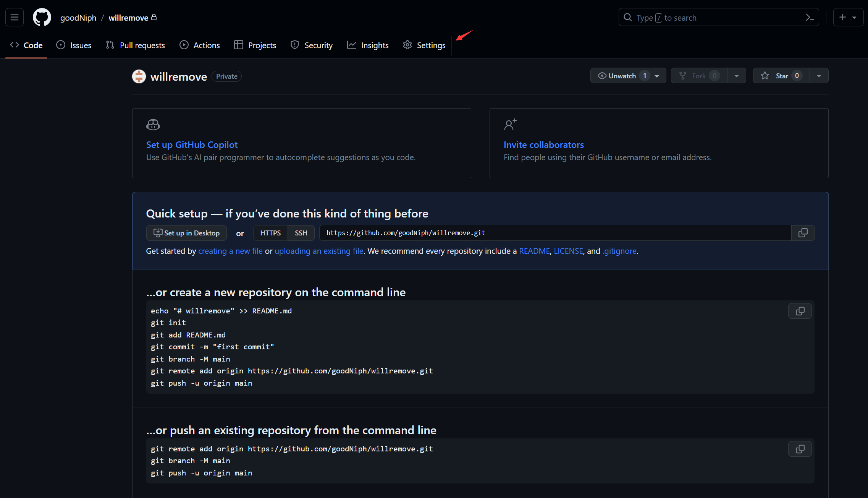Open the Unwatch notifications dropdown
Screen dimensions: 868x498
click(628, 76)
